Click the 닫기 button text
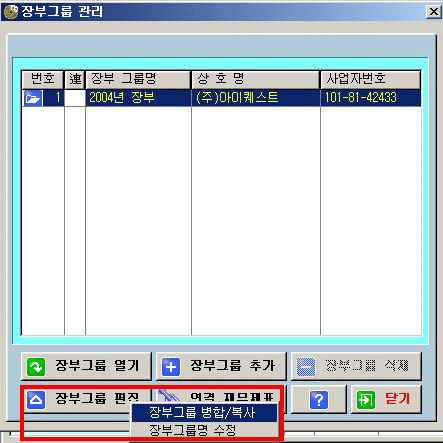The image size is (443, 443). pos(397,398)
